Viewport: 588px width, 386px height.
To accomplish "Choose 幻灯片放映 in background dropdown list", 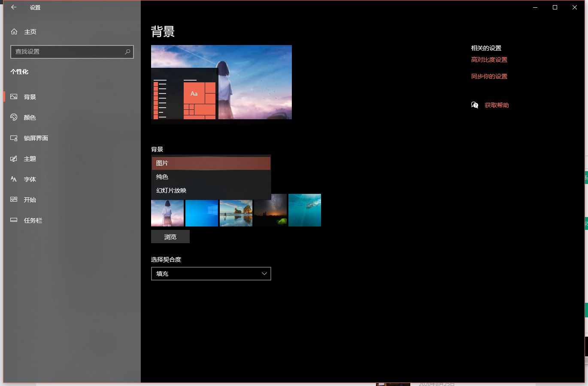I will [211, 190].
